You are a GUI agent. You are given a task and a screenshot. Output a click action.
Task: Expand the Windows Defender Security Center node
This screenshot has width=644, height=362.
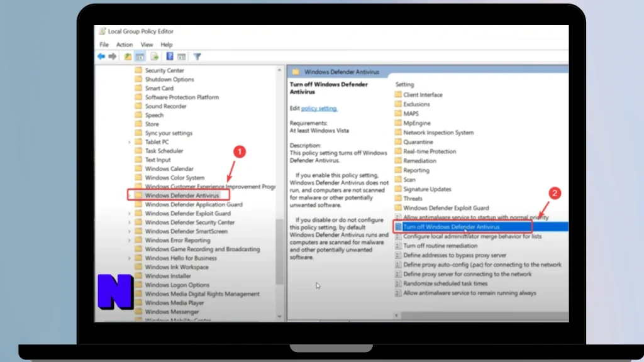pos(130,222)
